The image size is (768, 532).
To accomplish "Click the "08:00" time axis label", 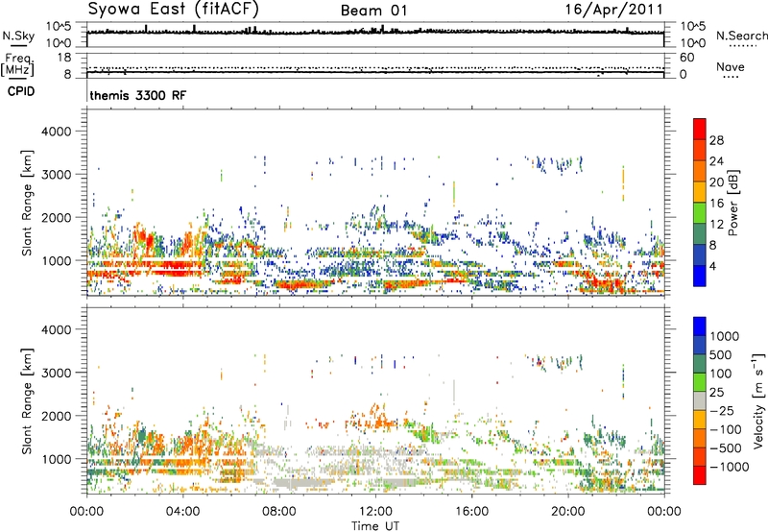I will (279, 512).
